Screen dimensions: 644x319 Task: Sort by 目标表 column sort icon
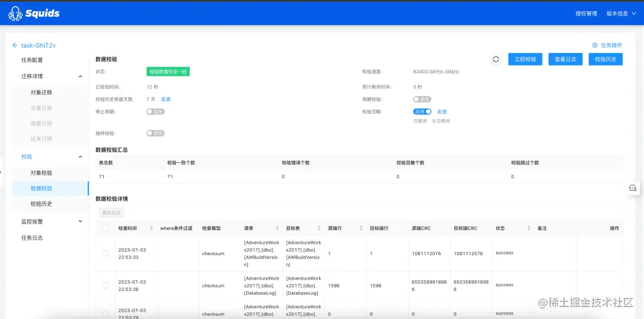(x=319, y=228)
